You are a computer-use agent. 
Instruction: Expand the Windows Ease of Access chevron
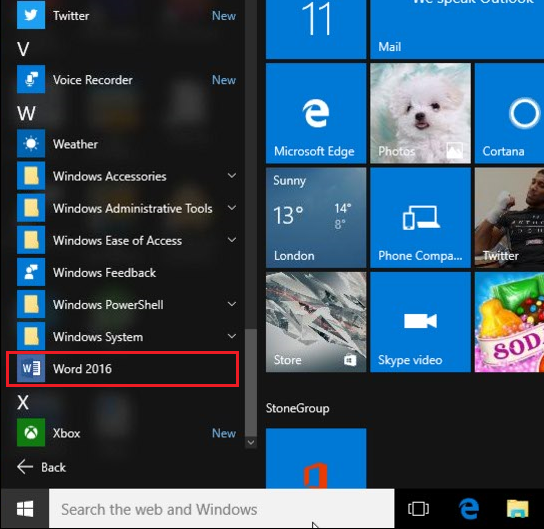[x=232, y=240]
